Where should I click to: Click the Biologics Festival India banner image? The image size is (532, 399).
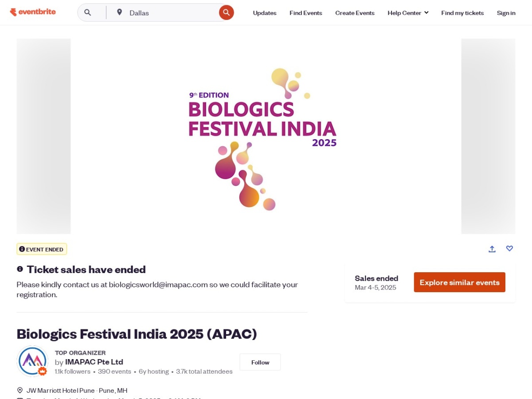266,136
